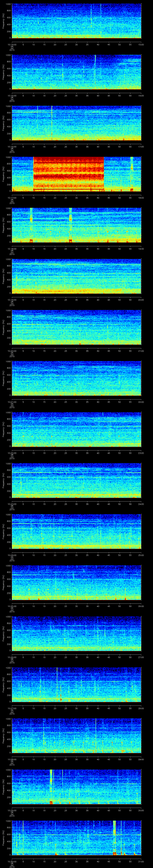Image resolution: width=153 pixels, height=868 pixels.
Task: Select the 10:18:00 time label
Action: tap(12, 249)
